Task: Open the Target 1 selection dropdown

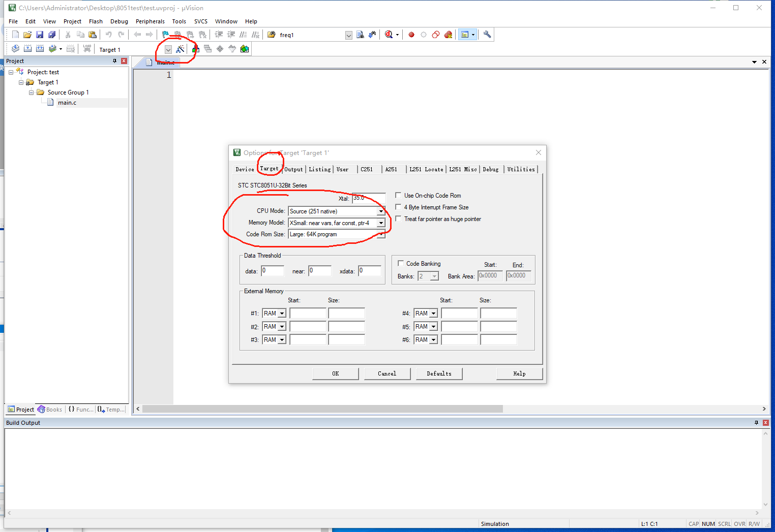Action: pos(168,49)
